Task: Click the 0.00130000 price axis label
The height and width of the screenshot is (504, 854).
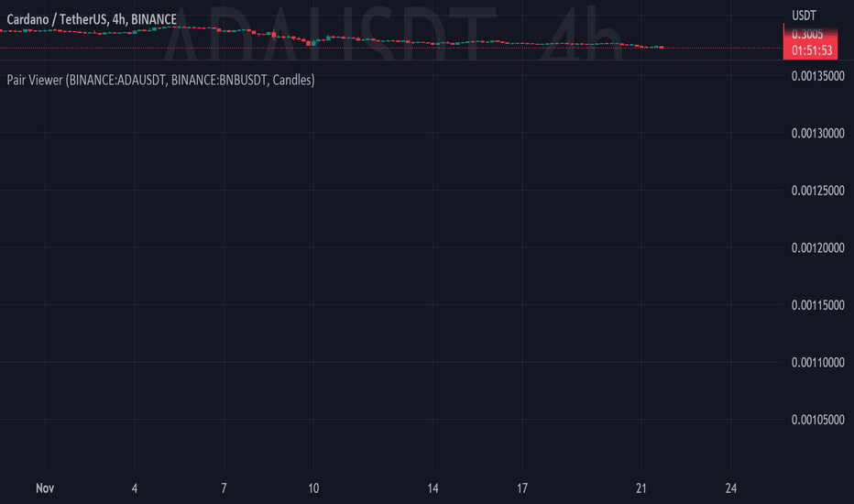Action: (x=818, y=133)
